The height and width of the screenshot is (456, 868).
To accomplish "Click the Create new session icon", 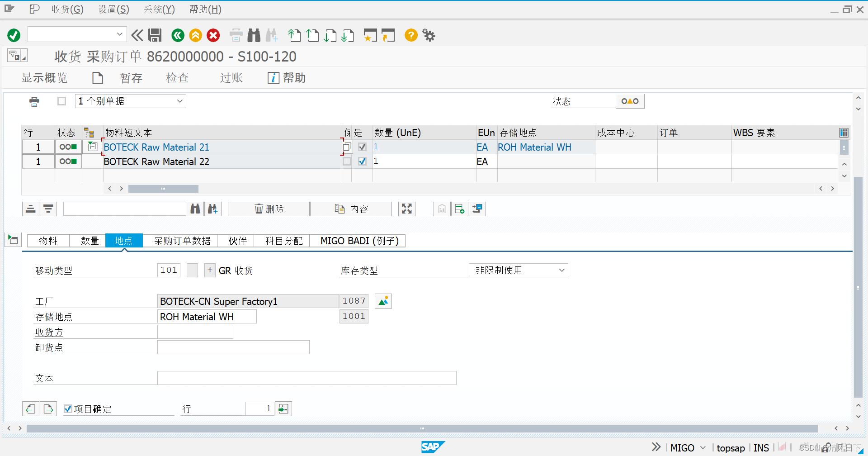I will click(370, 35).
